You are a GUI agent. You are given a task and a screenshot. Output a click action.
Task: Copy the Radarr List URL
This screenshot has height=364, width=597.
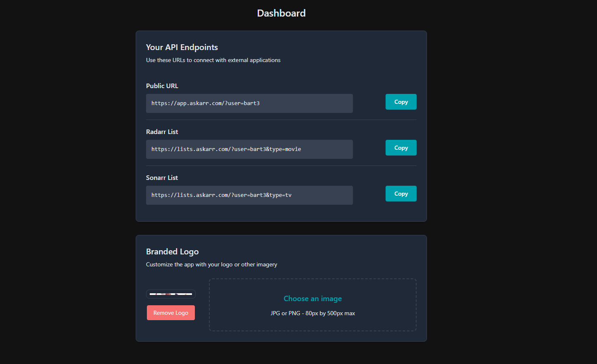click(x=401, y=148)
